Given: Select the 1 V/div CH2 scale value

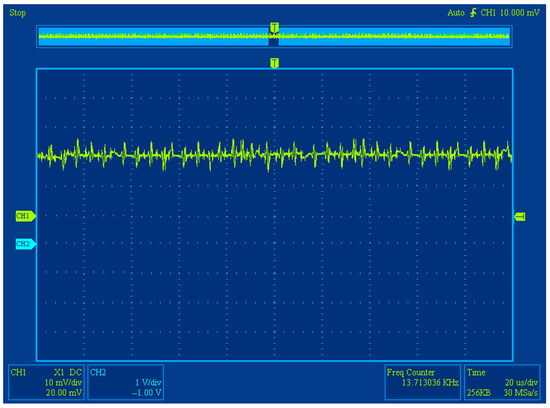Looking at the screenshot, I should pos(148,382).
